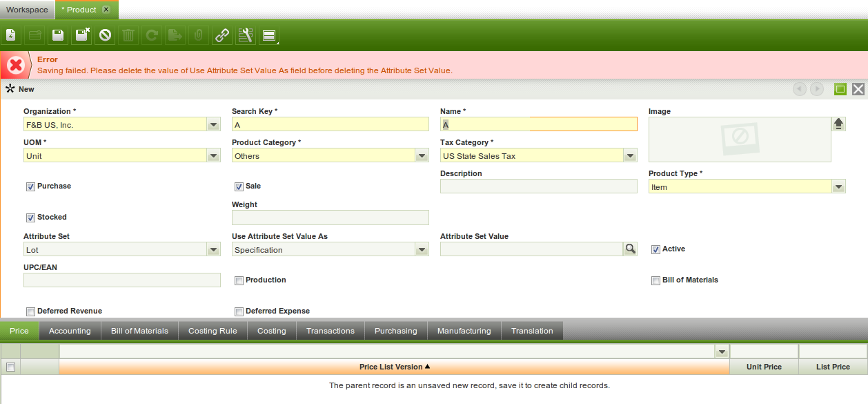This screenshot has height=404, width=868.
Task: Expand the Organization dropdown
Action: tap(213, 125)
